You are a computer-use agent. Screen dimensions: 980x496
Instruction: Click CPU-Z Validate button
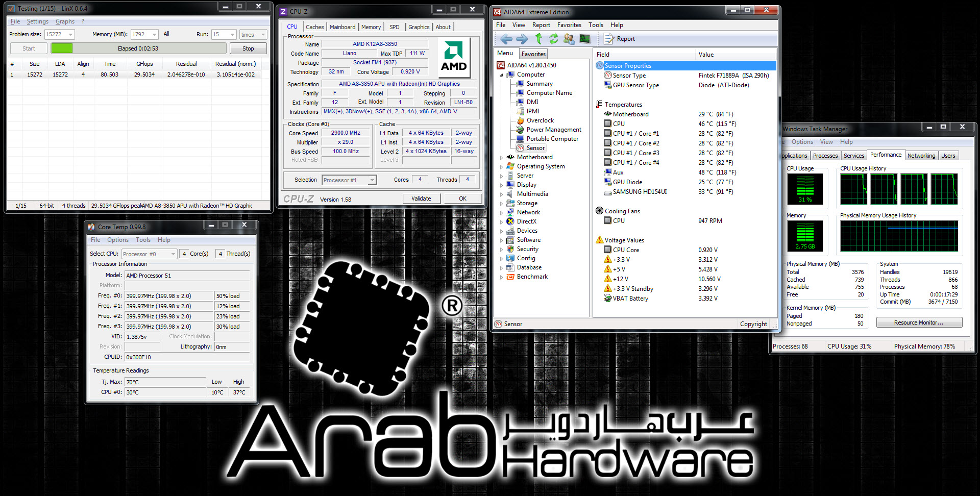click(x=421, y=199)
